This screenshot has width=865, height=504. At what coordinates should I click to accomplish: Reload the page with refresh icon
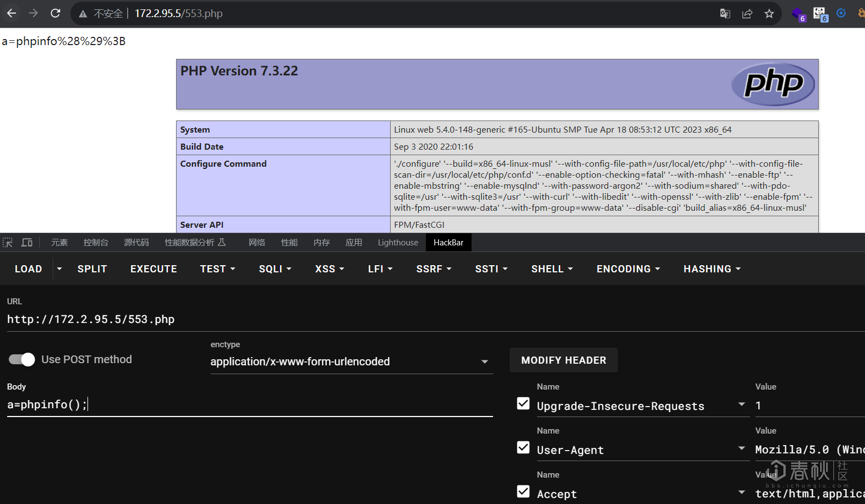coord(55,13)
